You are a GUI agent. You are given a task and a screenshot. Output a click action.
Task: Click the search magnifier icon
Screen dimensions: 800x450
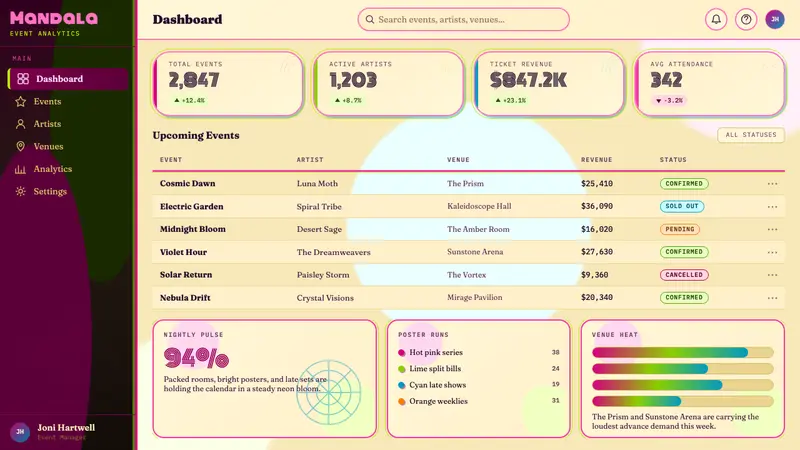370,19
